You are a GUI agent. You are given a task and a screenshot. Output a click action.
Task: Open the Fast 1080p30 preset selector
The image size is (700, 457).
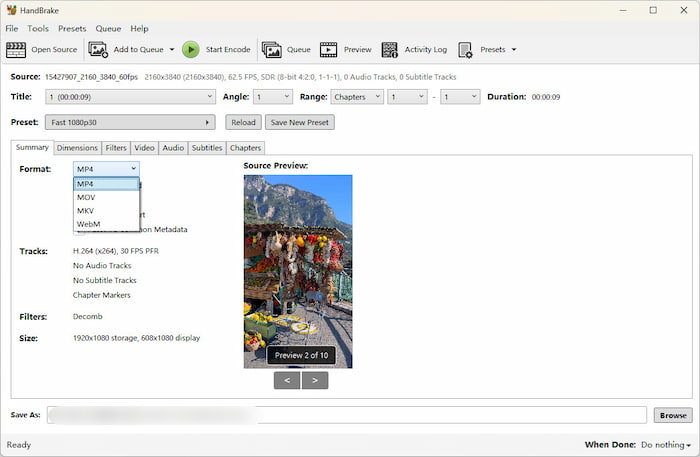(x=130, y=122)
